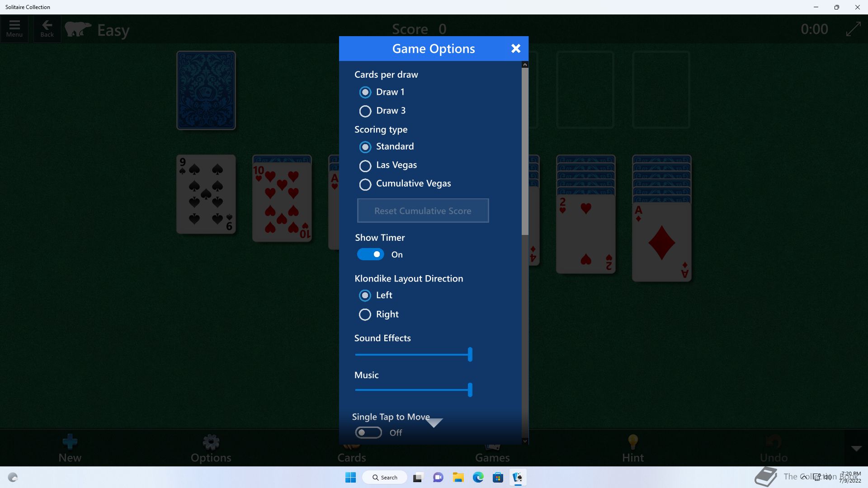Open the hamburger Menu icon
The width and height of the screenshot is (868, 488).
(14, 29)
